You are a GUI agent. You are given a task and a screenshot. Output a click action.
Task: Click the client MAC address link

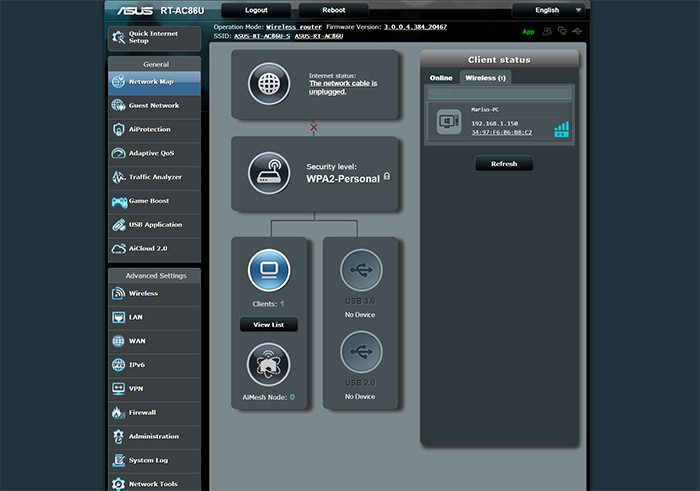502,133
